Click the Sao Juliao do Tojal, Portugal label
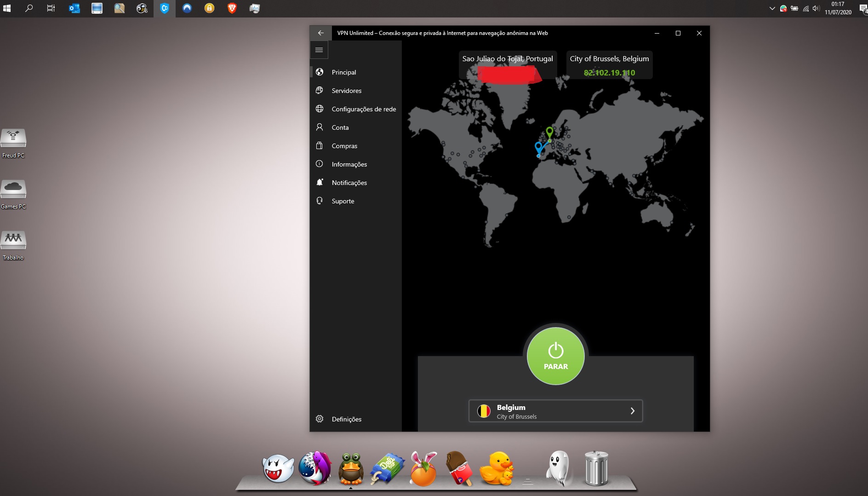868x496 pixels. (x=508, y=59)
